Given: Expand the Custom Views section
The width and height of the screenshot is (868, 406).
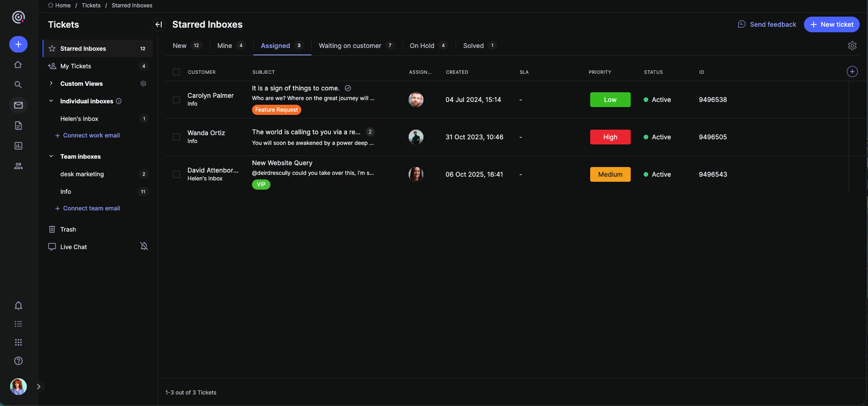Looking at the screenshot, I should click(52, 84).
